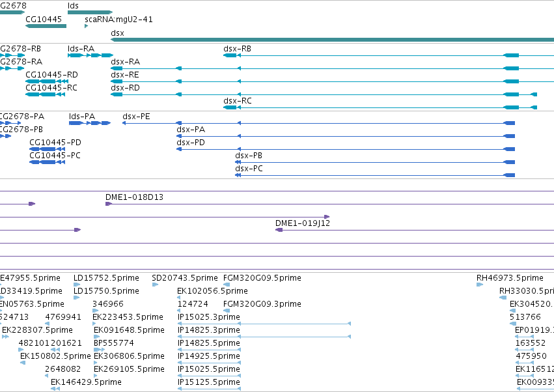This screenshot has width=554, height=392.
Task: Click the BP555774 feature label
Action: (x=114, y=343)
